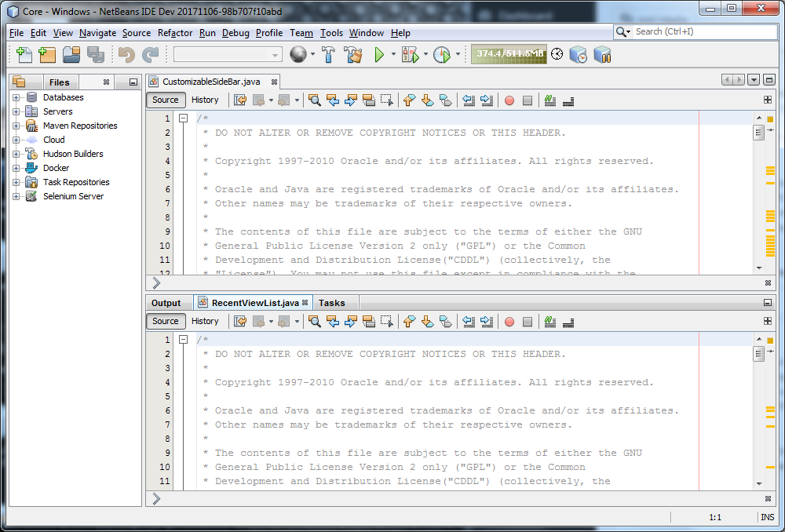Click the last icon in main toolbar
The image size is (785, 532).
click(602, 55)
